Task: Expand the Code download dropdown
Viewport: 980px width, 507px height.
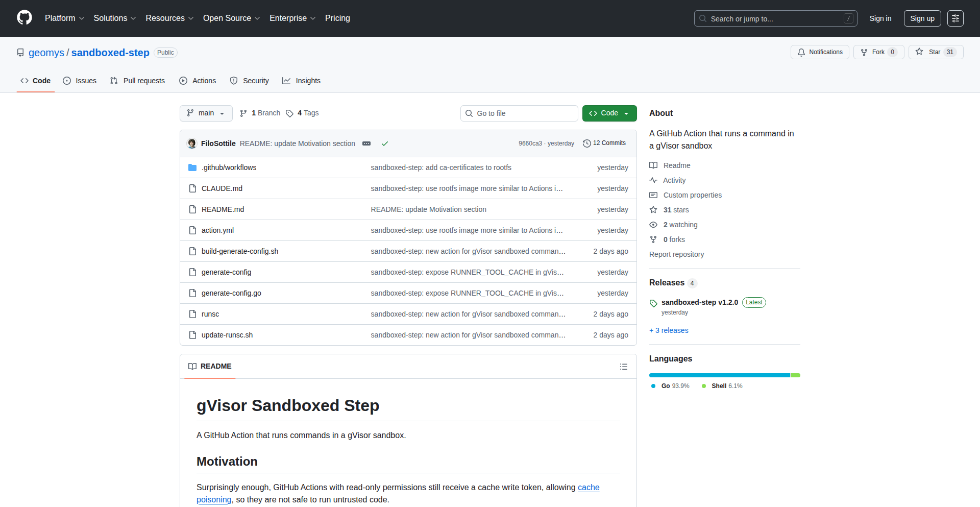Action: point(626,113)
